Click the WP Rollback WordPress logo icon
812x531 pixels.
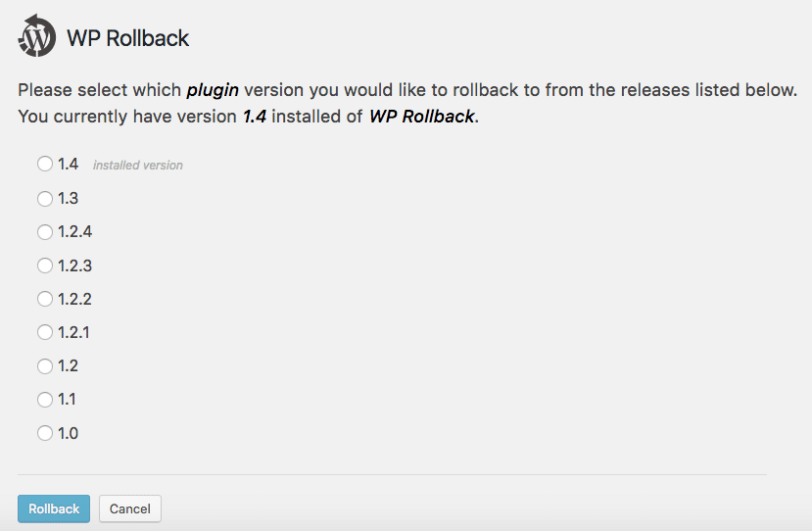point(37,37)
